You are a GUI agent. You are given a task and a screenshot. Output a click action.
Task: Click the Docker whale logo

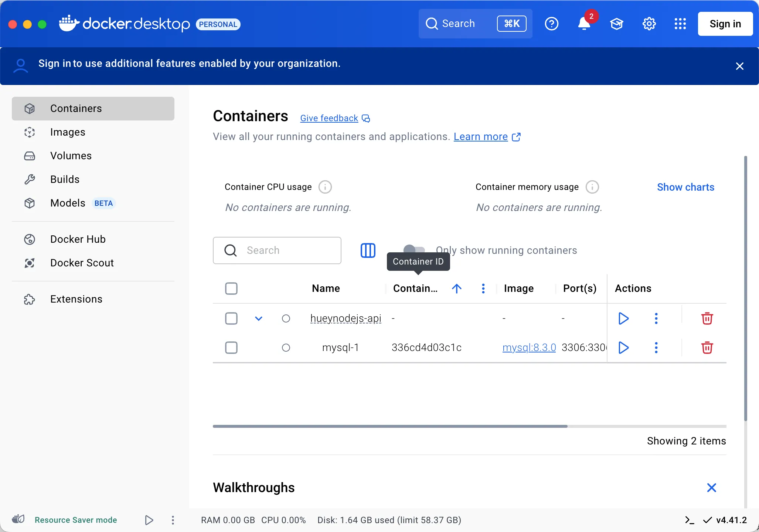pyautogui.click(x=69, y=24)
